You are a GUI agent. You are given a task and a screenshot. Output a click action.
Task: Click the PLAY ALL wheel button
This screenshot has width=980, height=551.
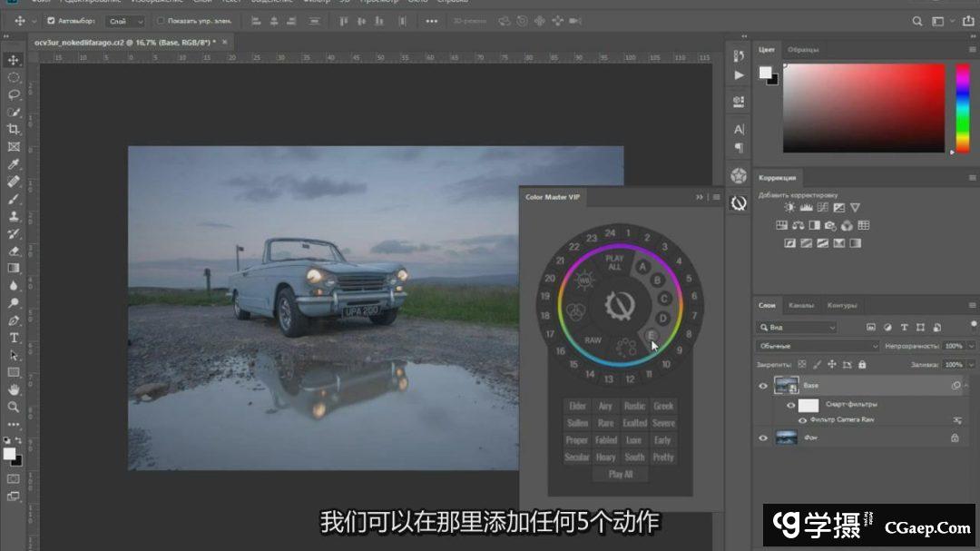coord(614,263)
